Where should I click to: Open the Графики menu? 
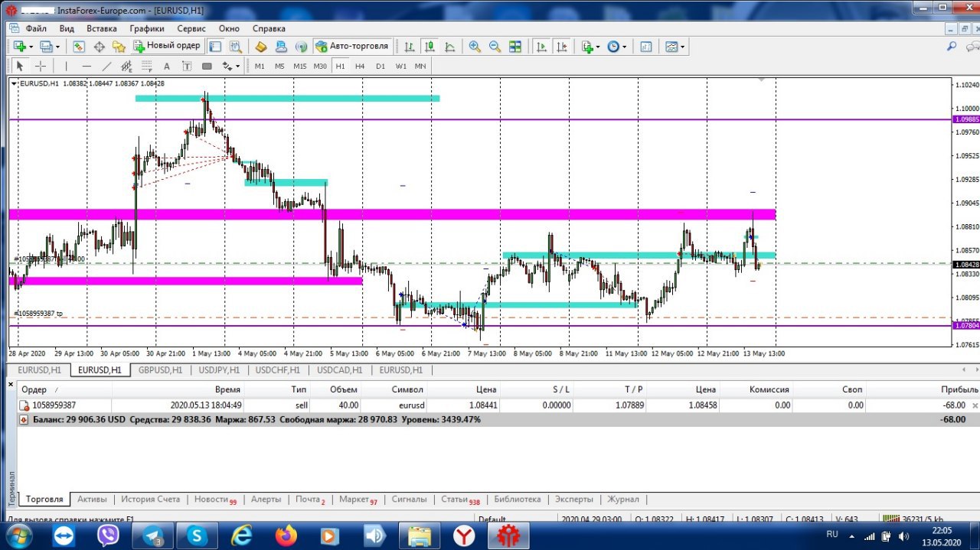click(x=147, y=28)
